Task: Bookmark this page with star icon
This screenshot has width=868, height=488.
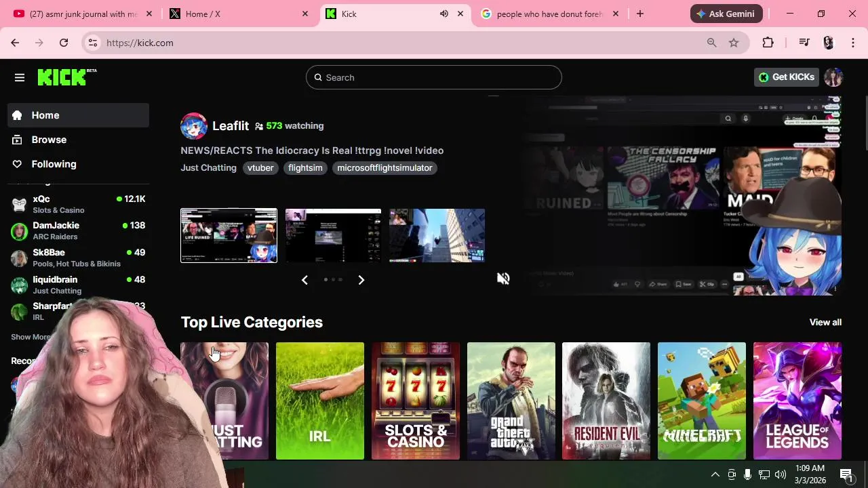Action: click(734, 43)
